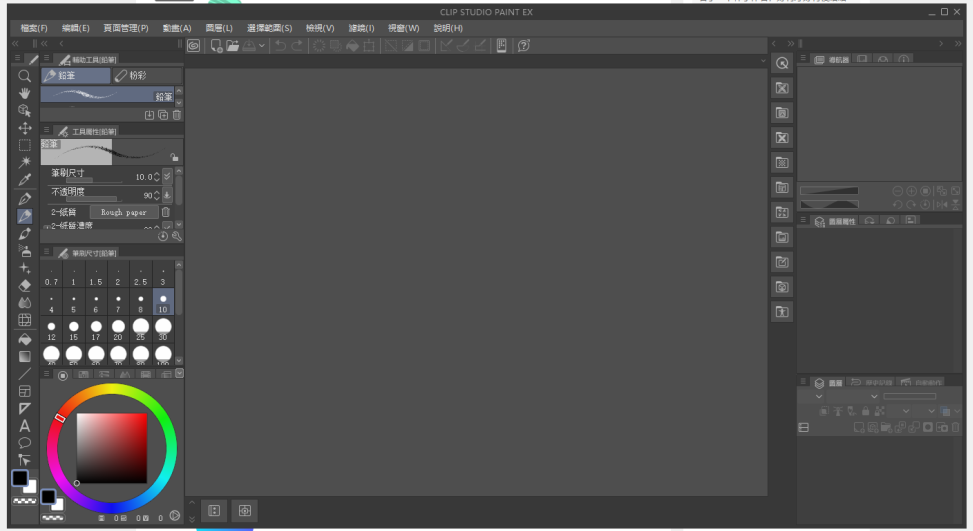Select the Airbrush tool
The image size is (973, 531).
tap(24, 251)
